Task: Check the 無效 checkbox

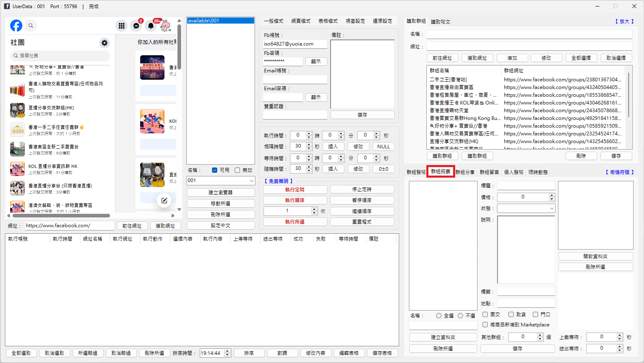Action: click(237, 170)
